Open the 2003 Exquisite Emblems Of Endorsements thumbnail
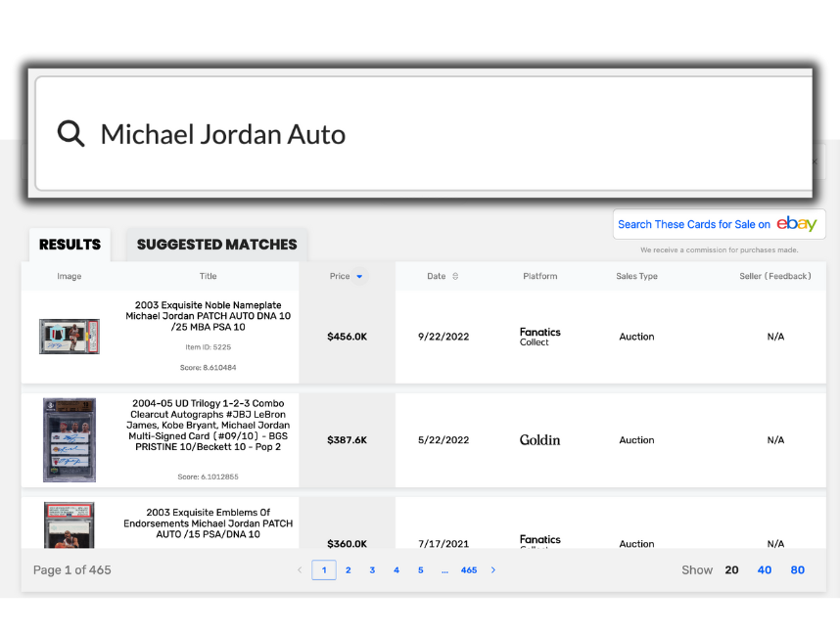This screenshot has width=840, height=635. tap(70, 524)
